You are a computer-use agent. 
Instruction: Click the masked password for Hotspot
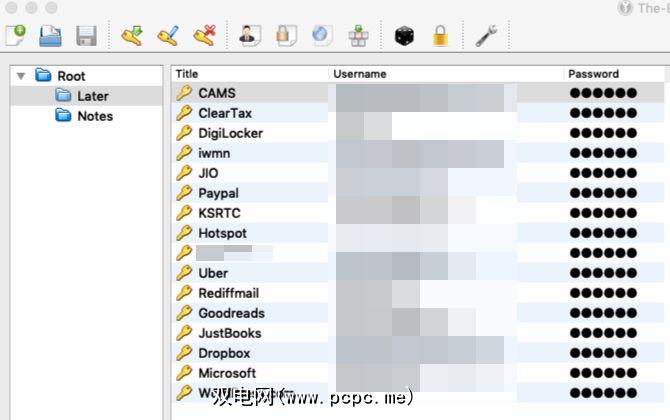tap(603, 233)
